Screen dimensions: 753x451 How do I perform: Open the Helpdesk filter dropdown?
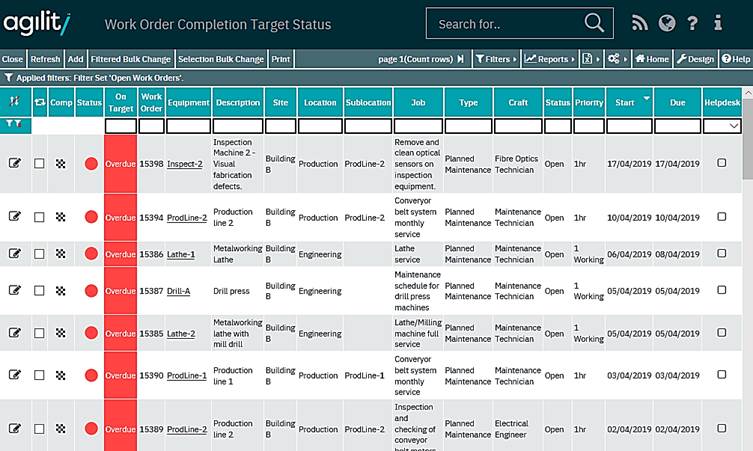(736, 126)
